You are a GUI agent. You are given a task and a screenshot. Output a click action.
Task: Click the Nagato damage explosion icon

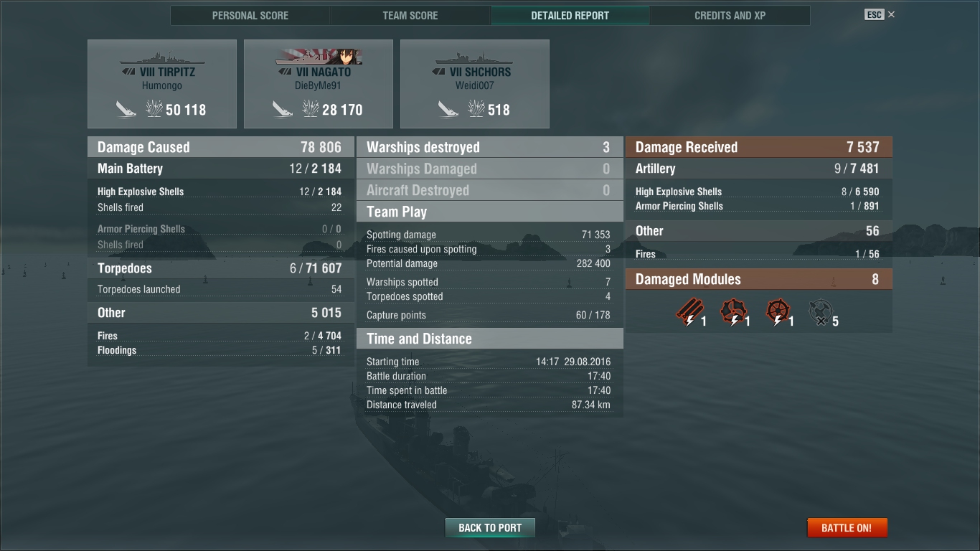tap(311, 109)
